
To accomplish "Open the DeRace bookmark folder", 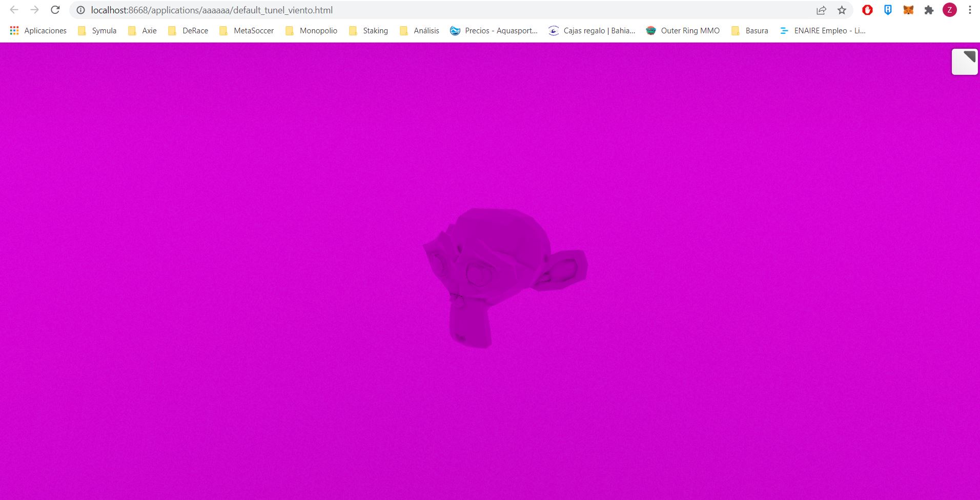I will (x=188, y=31).
